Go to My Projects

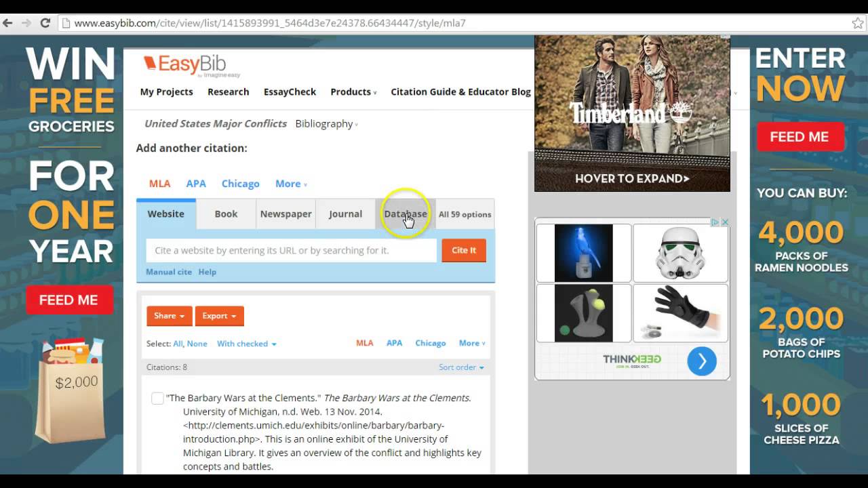[167, 91]
